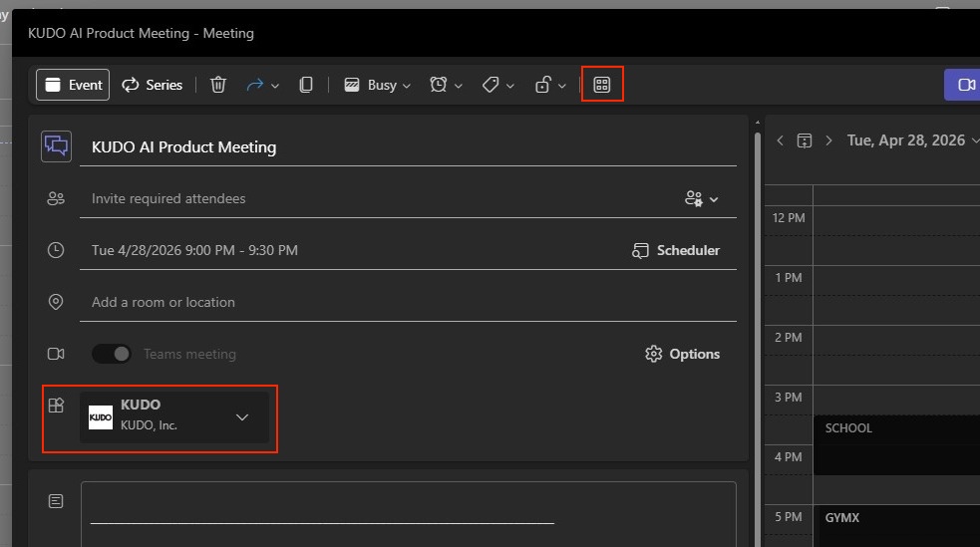This screenshot has width=980, height=547.
Task: Expand the lock privacy dropdown
Action: pos(562,86)
